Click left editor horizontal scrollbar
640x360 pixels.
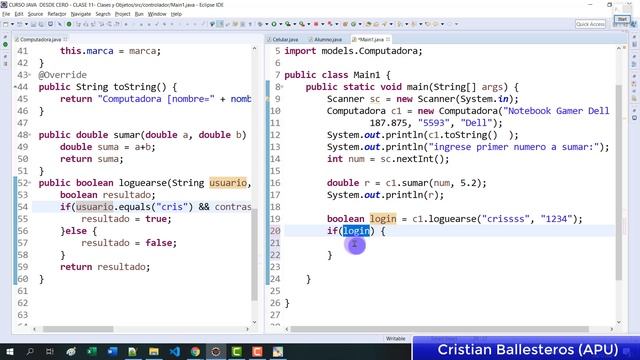(x=78, y=329)
